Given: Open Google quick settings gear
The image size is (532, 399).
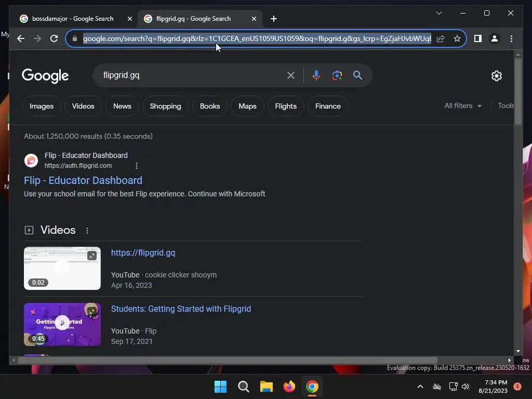Looking at the screenshot, I should (x=496, y=76).
